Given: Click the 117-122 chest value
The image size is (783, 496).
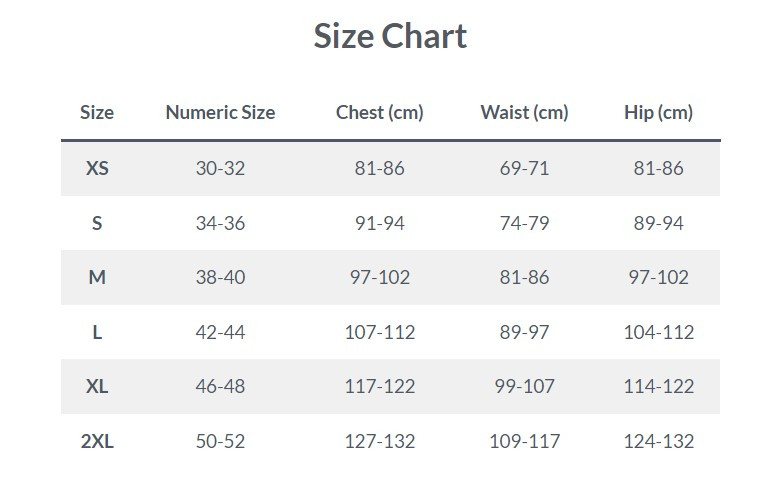Looking at the screenshot, I should pyautogui.click(x=380, y=386).
